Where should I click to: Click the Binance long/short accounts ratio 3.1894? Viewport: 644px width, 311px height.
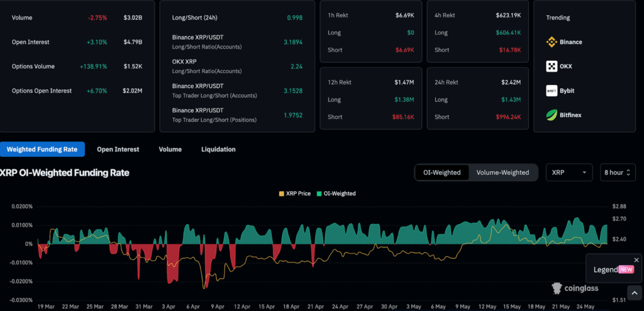[x=293, y=42]
